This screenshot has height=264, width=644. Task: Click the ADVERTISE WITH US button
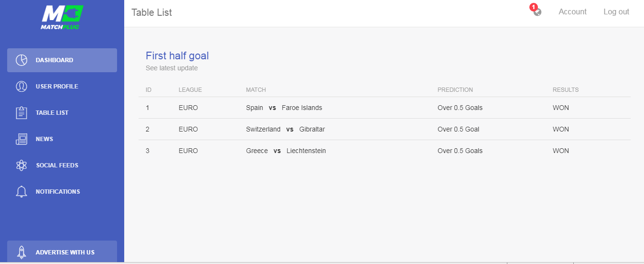click(62, 252)
